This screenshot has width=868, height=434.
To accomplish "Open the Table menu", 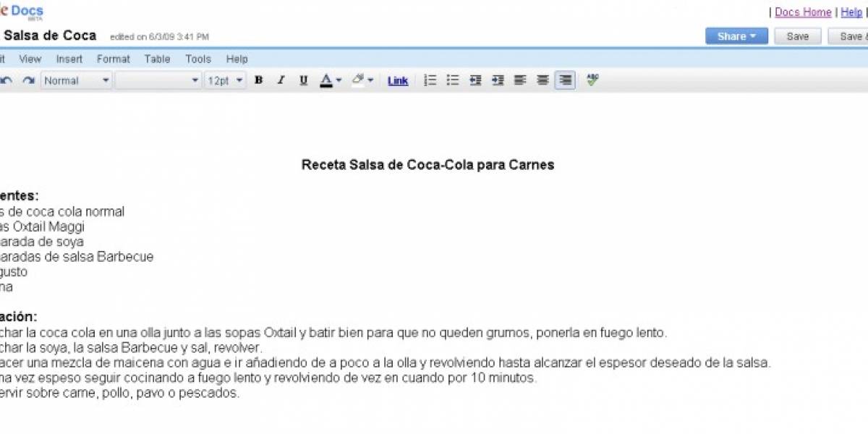I will pyautogui.click(x=157, y=59).
